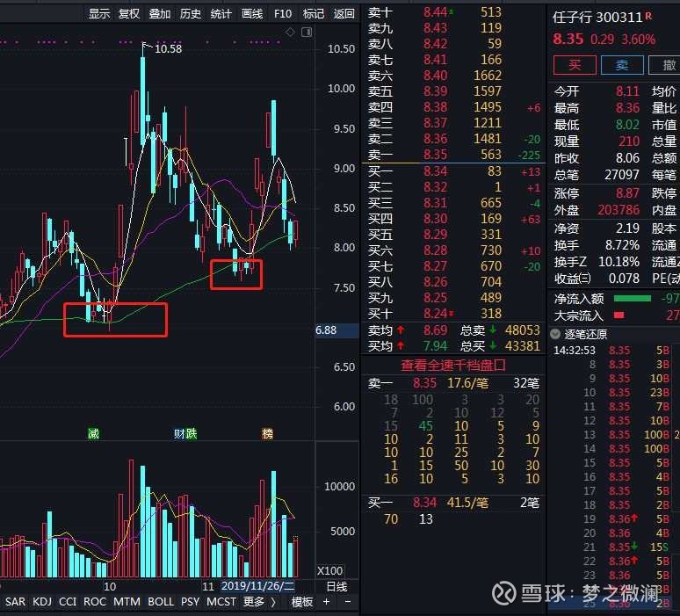Open the 显示 menu
This screenshot has width=680, height=616.
[x=99, y=14]
